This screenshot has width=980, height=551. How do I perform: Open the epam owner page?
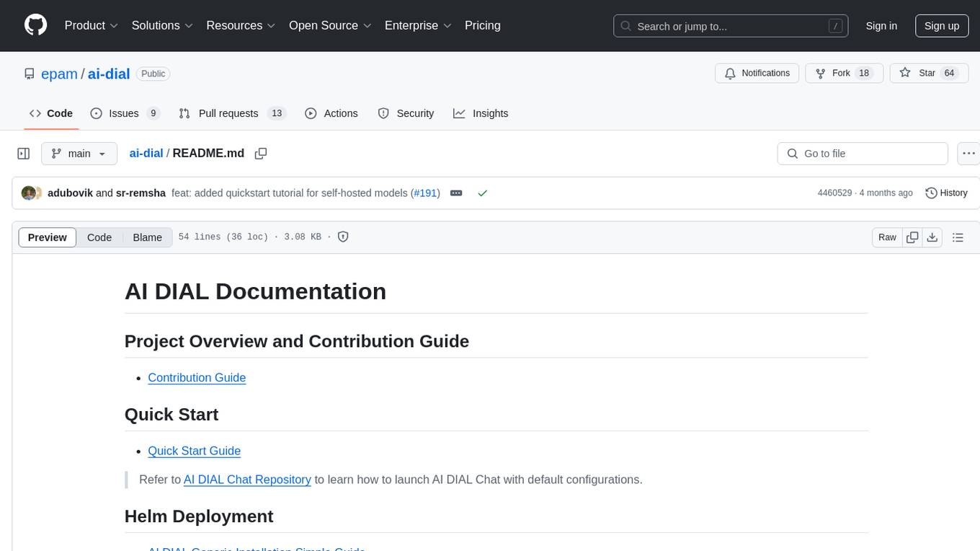click(x=59, y=74)
